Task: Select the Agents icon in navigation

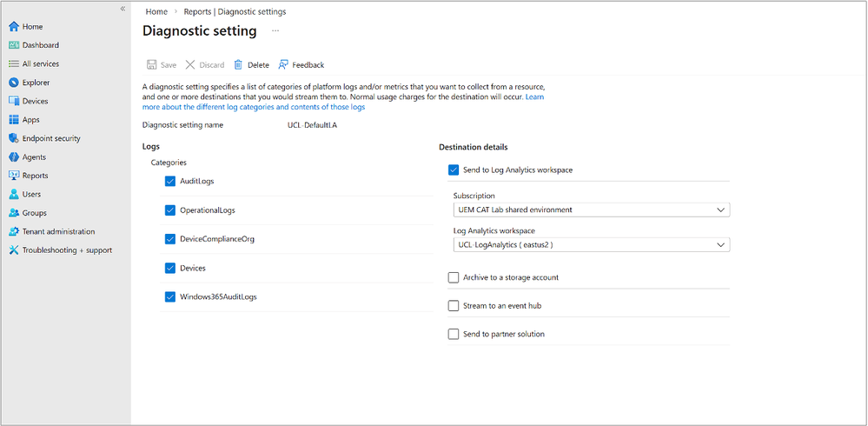Action: [14, 157]
